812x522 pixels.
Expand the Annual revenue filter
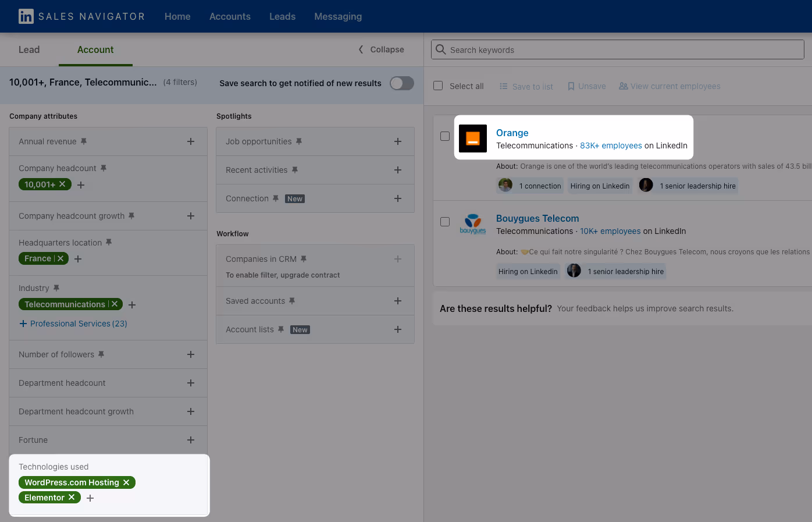click(x=191, y=141)
